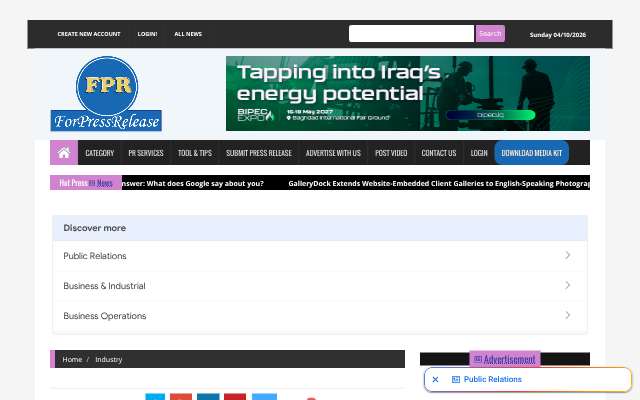Click the purple Search button
Viewport: 640px width, 400px height.
coord(490,33)
